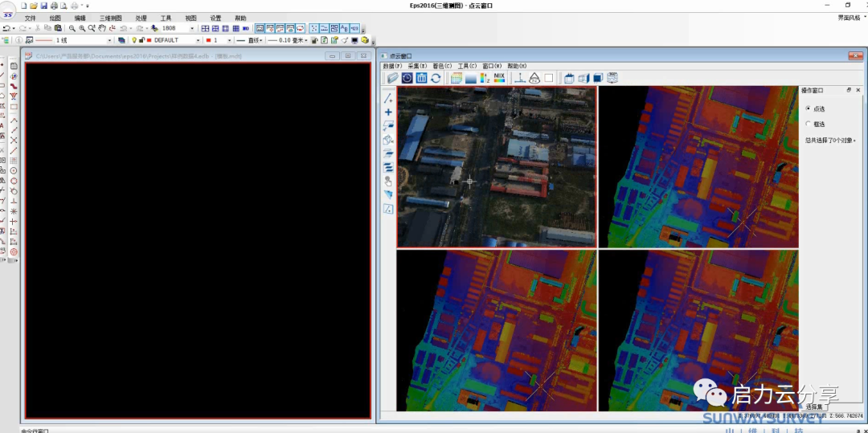Click the print preview icon in quick access
This screenshot has height=433, width=868.
(63, 5)
